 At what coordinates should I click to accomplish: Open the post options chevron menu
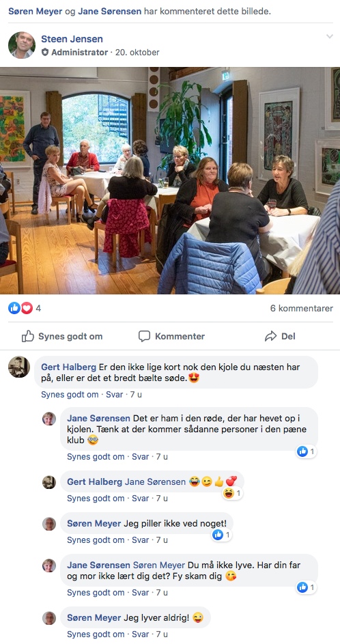point(330,37)
